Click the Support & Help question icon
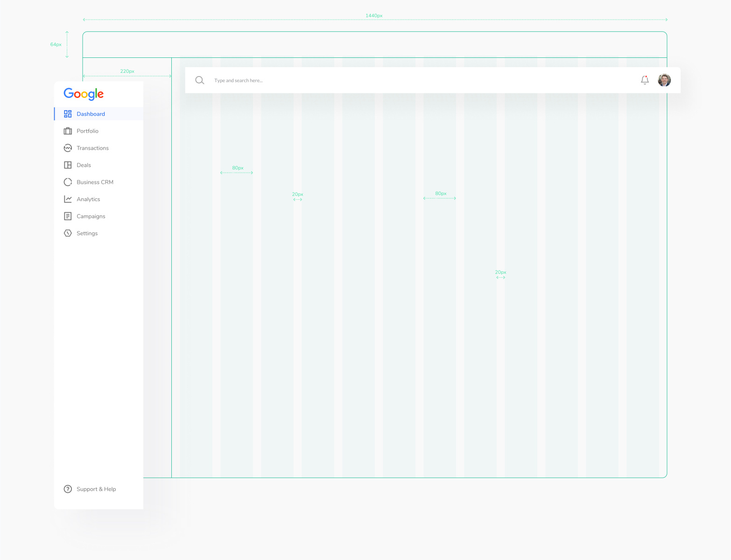Image resolution: width=731 pixels, height=560 pixels. click(x=68, y=489)
